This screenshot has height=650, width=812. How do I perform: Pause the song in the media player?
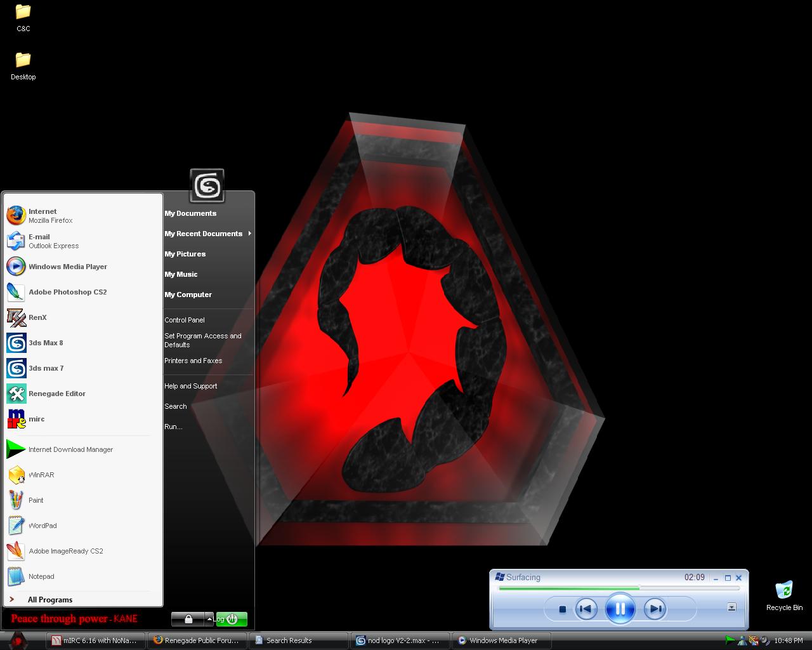coord(620,609)
